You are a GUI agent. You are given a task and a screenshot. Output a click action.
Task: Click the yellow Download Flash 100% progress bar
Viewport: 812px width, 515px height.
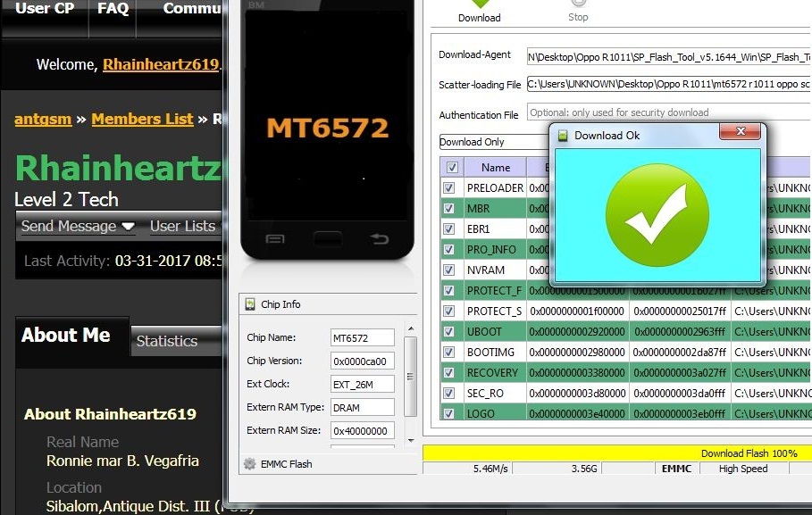click(x=616, y=453)
